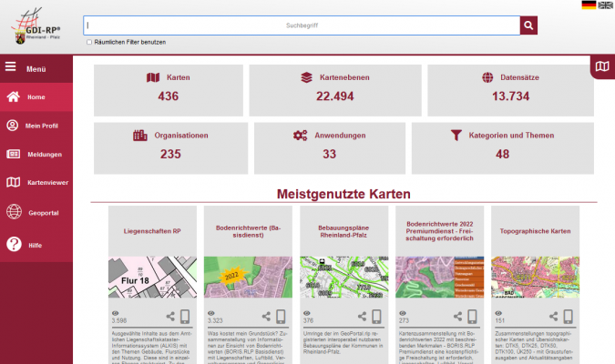Open Meldungen in the sidebar
The image size is (615, 364).
pyautogui.click(x=36, y=154)
